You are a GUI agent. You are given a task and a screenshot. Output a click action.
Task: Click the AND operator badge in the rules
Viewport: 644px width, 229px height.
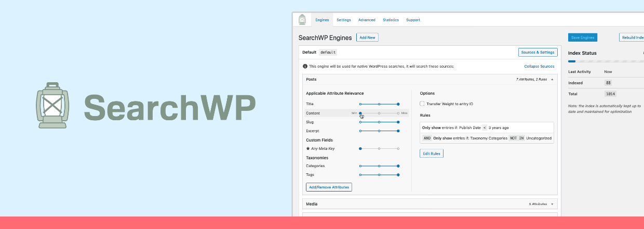[x=427, y=138]
